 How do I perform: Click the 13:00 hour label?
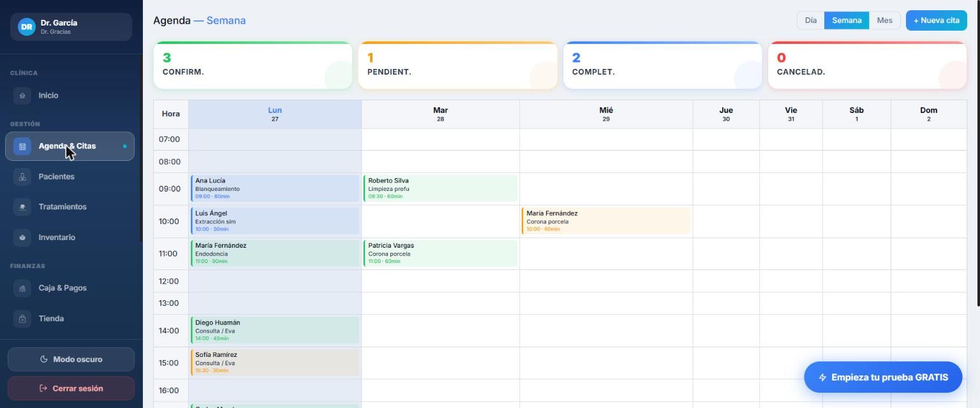click(x=169, y=303)
